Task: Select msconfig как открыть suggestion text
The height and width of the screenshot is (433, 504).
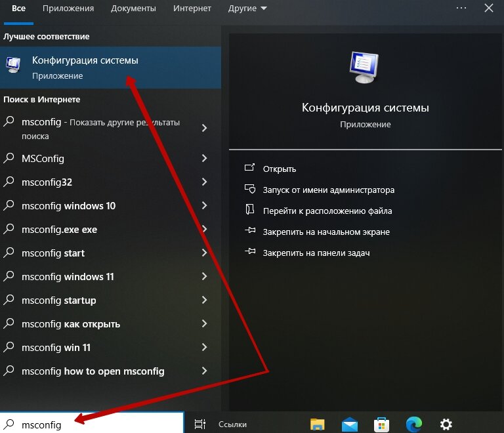Action: [71, 324]
